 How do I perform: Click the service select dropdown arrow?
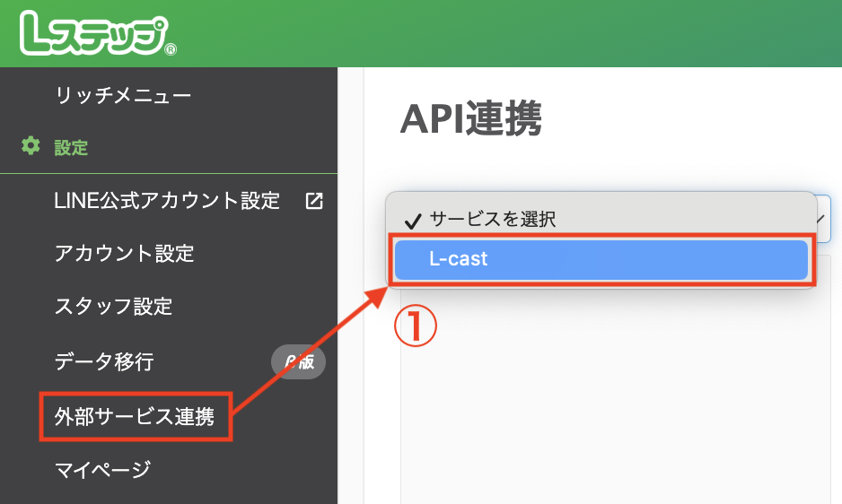(x=821, y=219)
